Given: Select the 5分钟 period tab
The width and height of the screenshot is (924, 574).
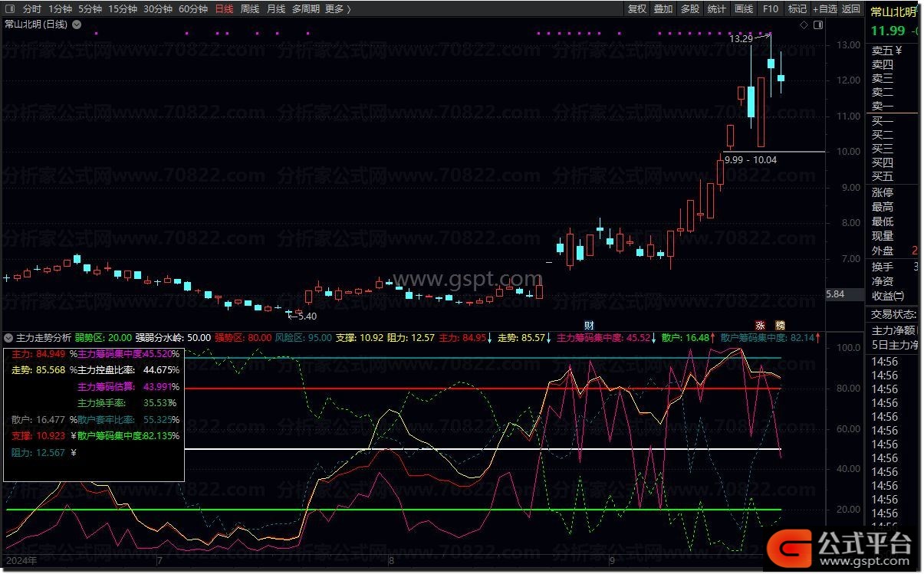Looking at the screenshot, I should (90, 9).
